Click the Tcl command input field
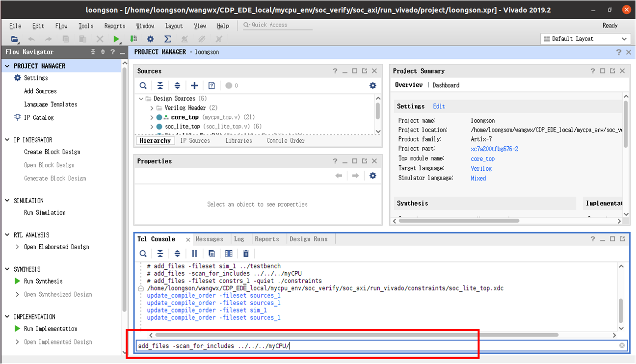 click(373, 346)
